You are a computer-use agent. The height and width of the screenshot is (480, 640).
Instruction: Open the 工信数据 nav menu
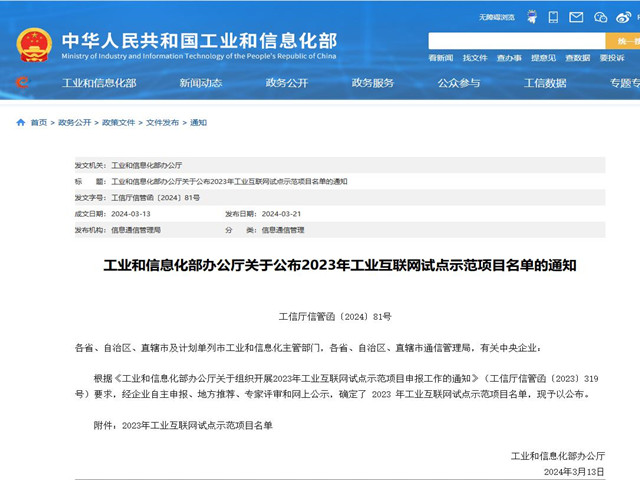(x=545, y=83)
